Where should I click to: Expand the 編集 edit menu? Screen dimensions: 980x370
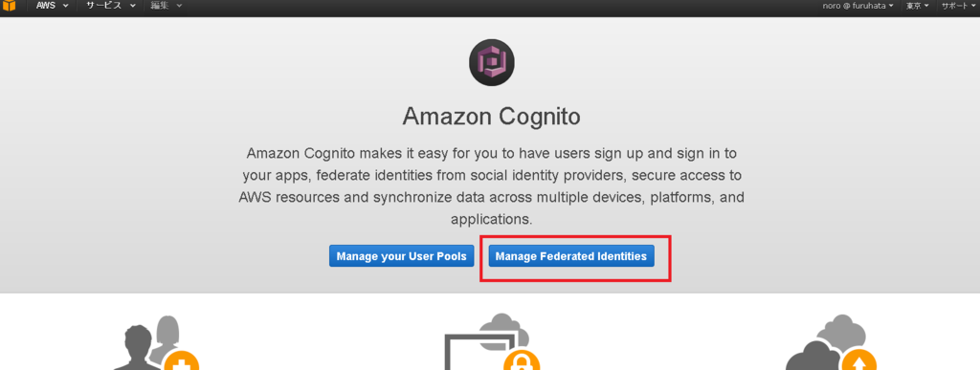coord(166,6)
